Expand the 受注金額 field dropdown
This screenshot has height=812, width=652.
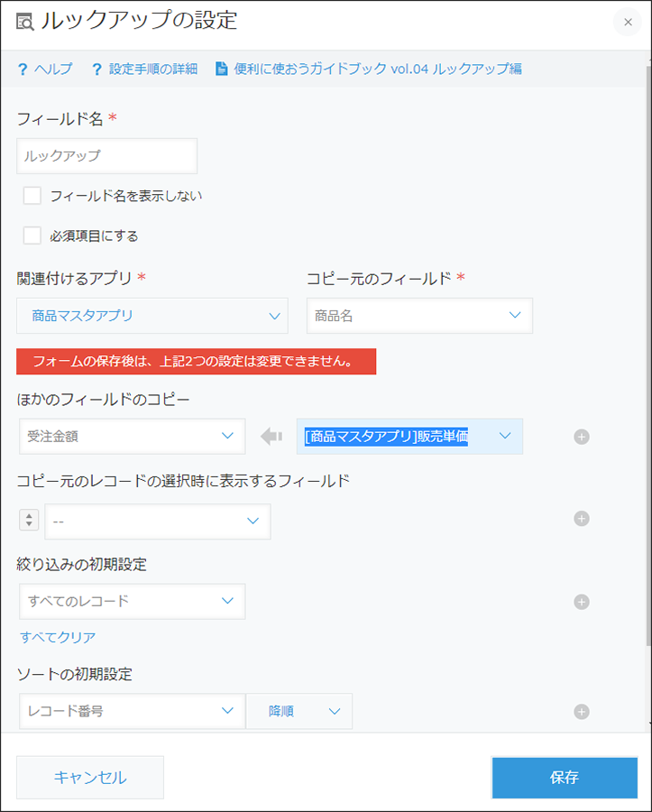point(132,437)
